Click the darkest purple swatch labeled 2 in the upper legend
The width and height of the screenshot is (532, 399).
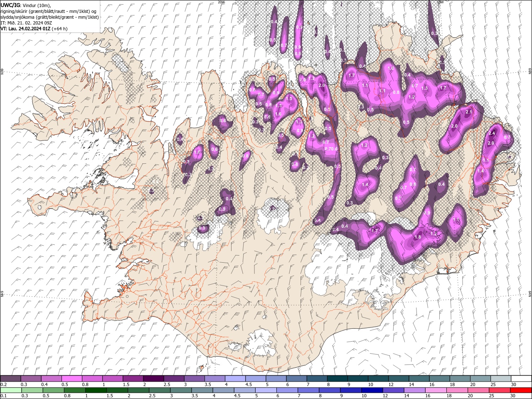click(x=153, y=379)
